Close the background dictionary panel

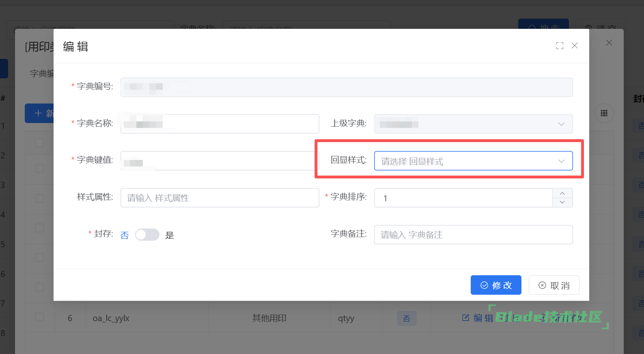tap(609, 43)
